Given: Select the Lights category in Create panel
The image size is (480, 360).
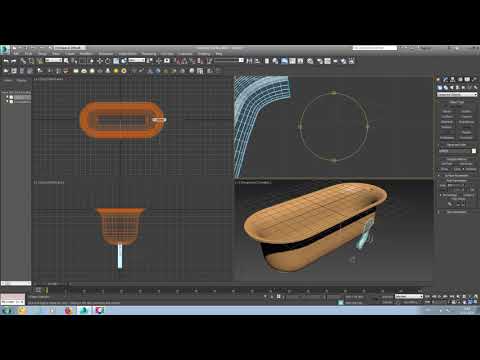Looking at the screenshot, I should click(452, 87).
